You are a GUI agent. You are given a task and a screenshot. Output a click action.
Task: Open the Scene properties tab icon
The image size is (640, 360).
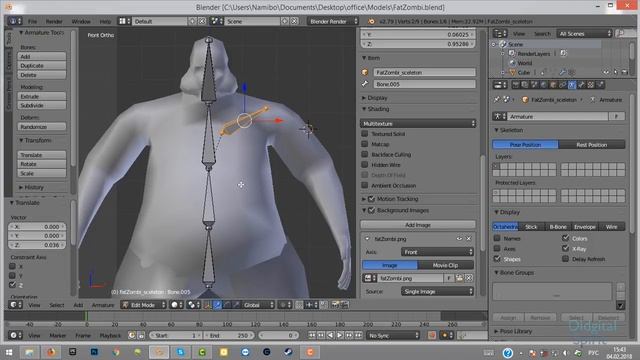coord(534,85)
